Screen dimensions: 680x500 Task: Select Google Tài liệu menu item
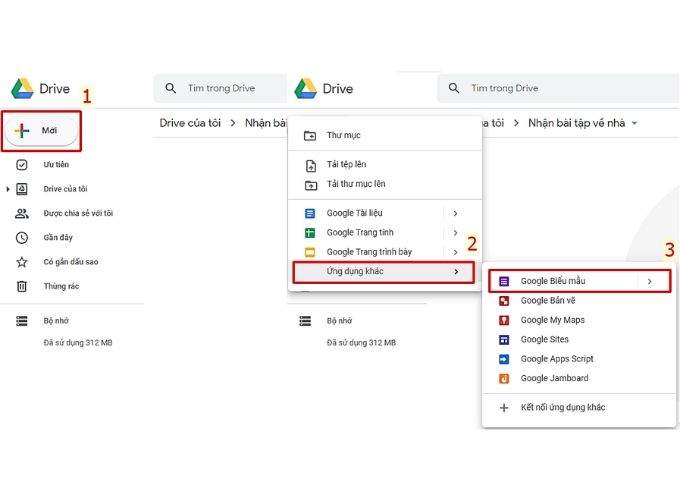(385, 213)
